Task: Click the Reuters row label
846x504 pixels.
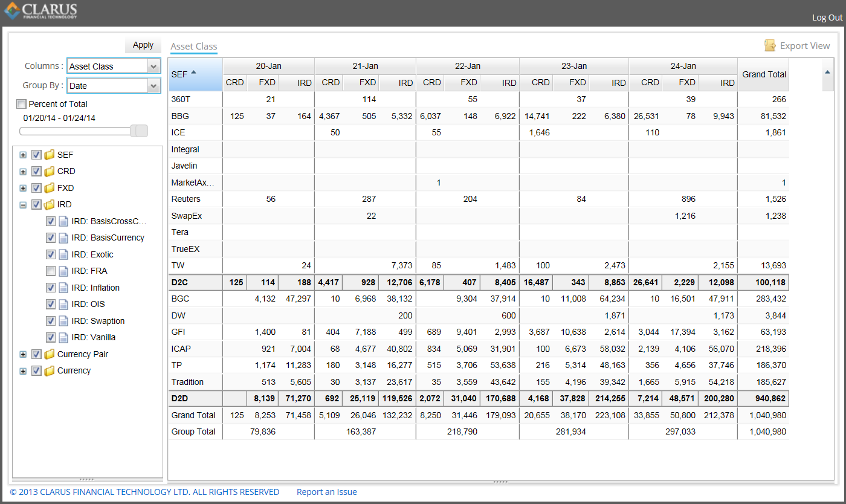Action: pos(186,199)
